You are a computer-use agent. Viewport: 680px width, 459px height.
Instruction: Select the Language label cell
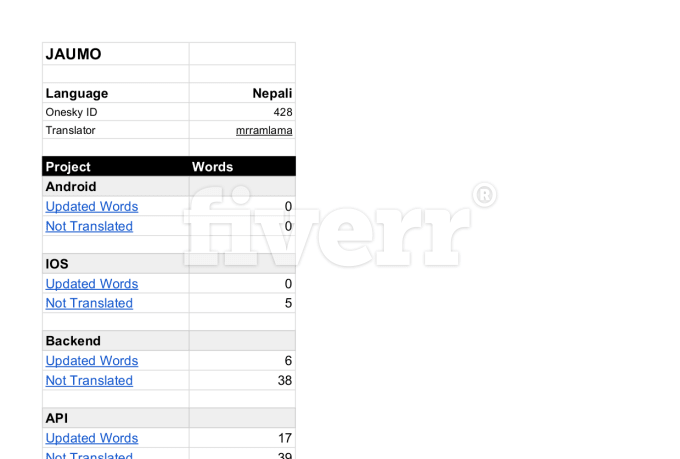click(116, 93)
